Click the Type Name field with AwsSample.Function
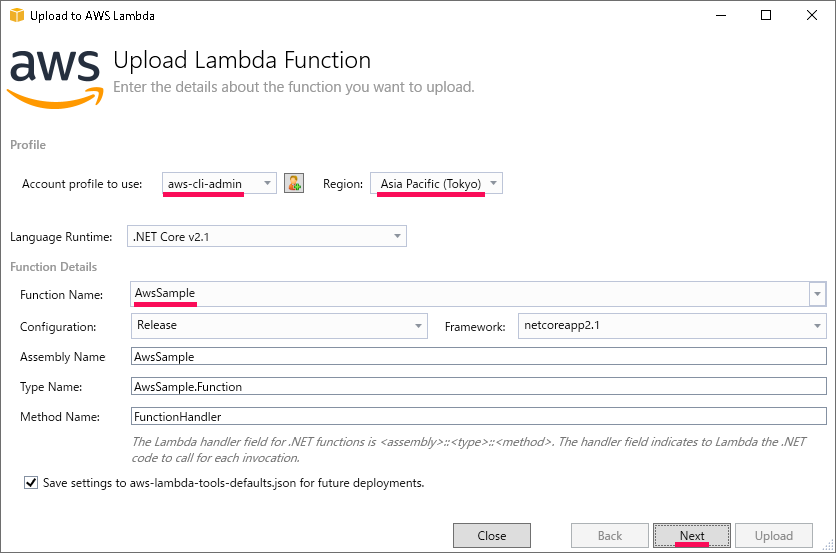Viewport: 836px width, 553px height. pos(479,386)
